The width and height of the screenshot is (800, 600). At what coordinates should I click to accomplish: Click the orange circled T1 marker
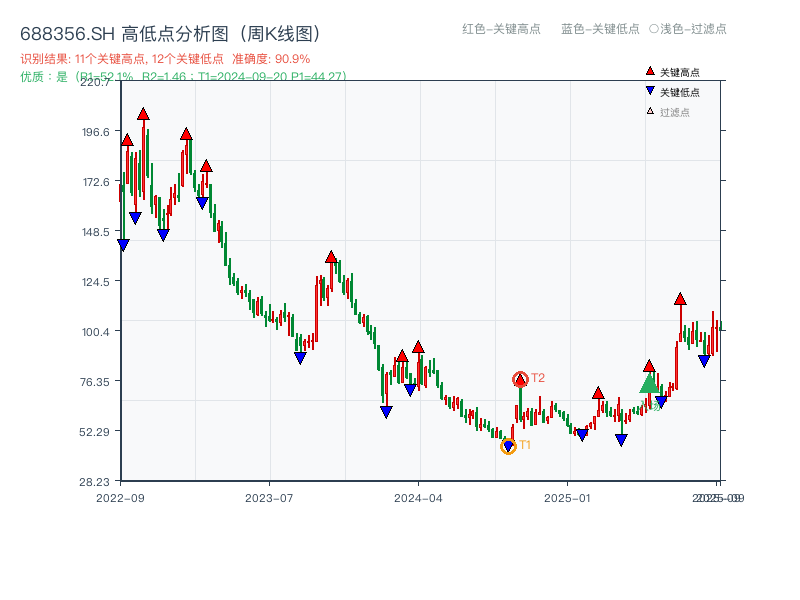(x=509, y=445)
